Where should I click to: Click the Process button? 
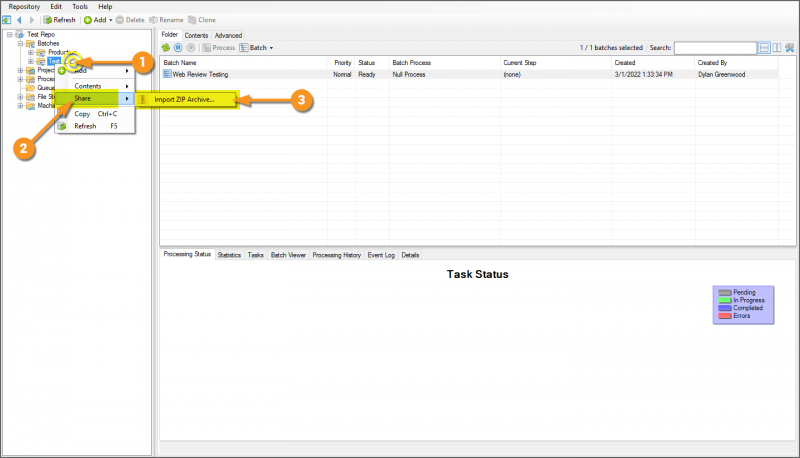219,47
